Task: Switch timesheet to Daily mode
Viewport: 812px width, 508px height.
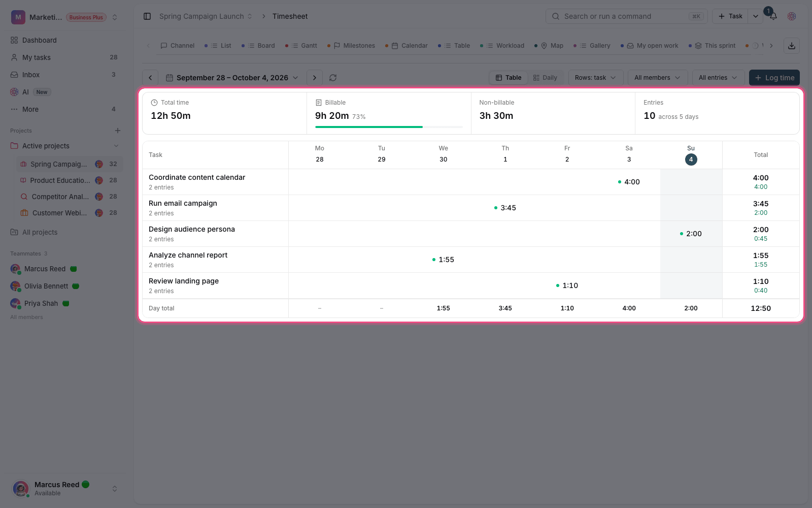Action: pyautogui.click(x=545, y=78)
